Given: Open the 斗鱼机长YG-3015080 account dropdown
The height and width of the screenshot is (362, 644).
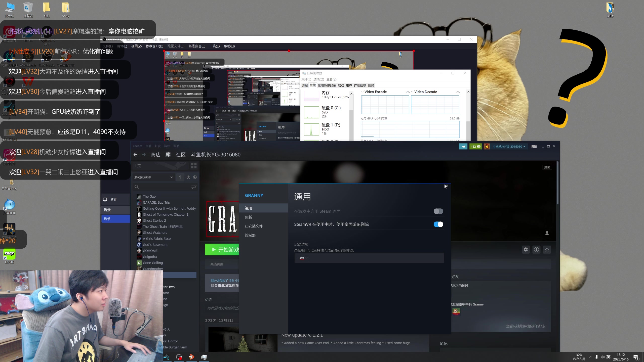Looking at the screenshot, I should tap(509, 147).
